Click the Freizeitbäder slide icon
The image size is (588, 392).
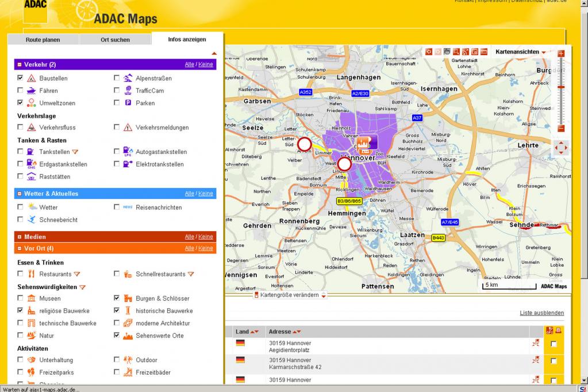point(128,372)
